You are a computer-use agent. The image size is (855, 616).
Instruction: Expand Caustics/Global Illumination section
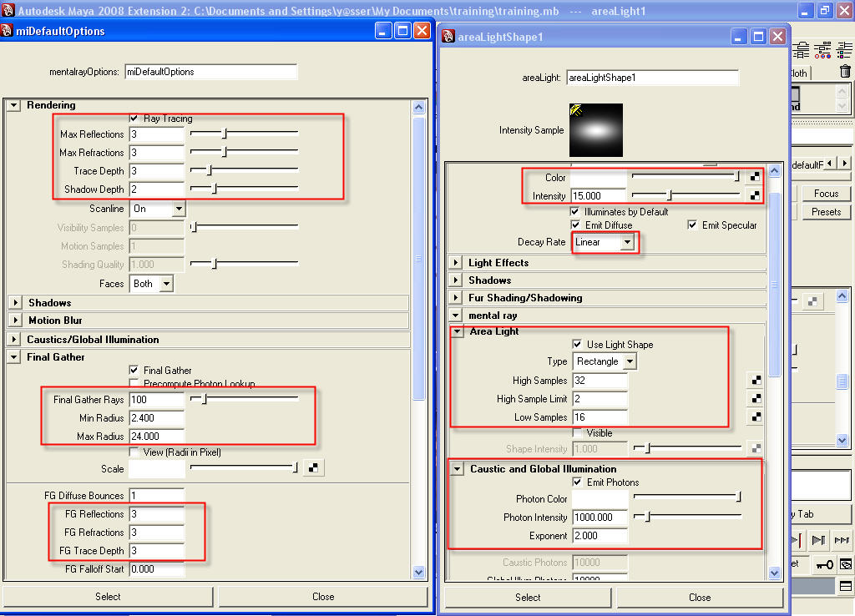[x=14, y=339]
